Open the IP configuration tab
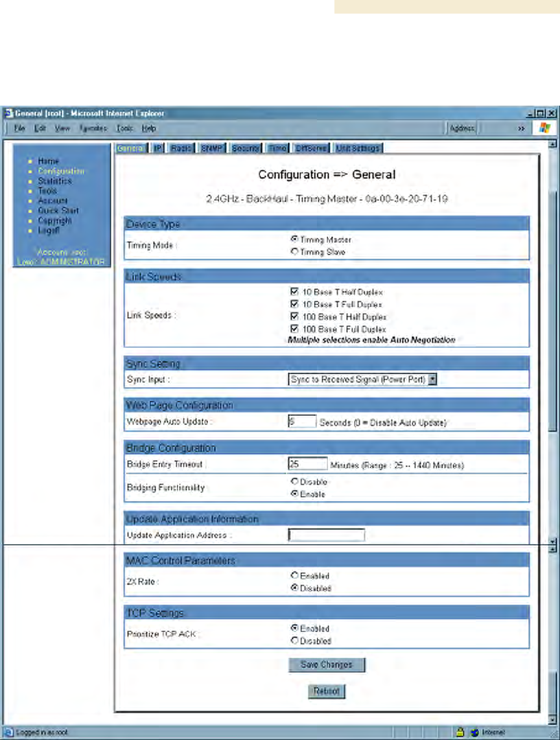This screenshot has width=560, height=740. tap(158, 148)
